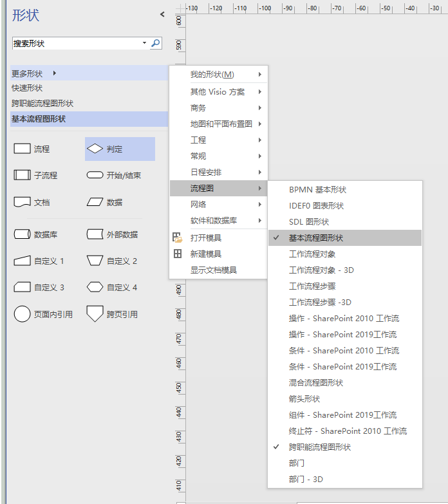Enable BPMN 基本形状 stencil

click(345, 190)
